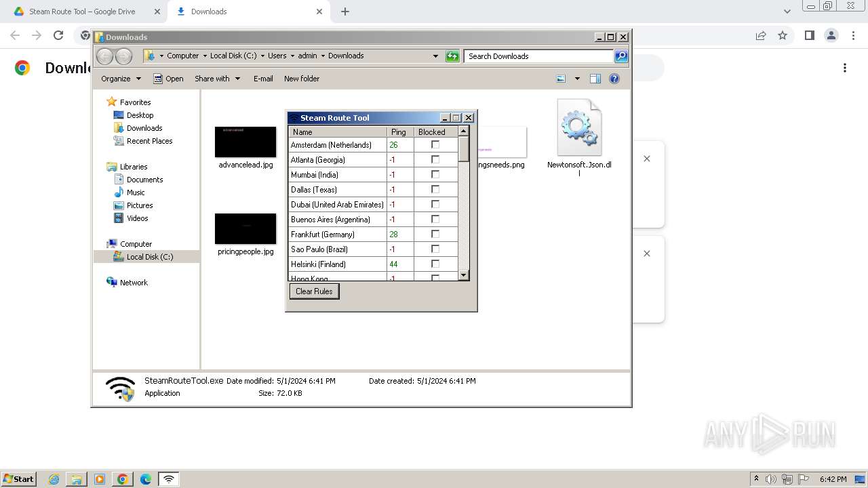
Task: Click the Blocked column header
Action: (436, 131)
